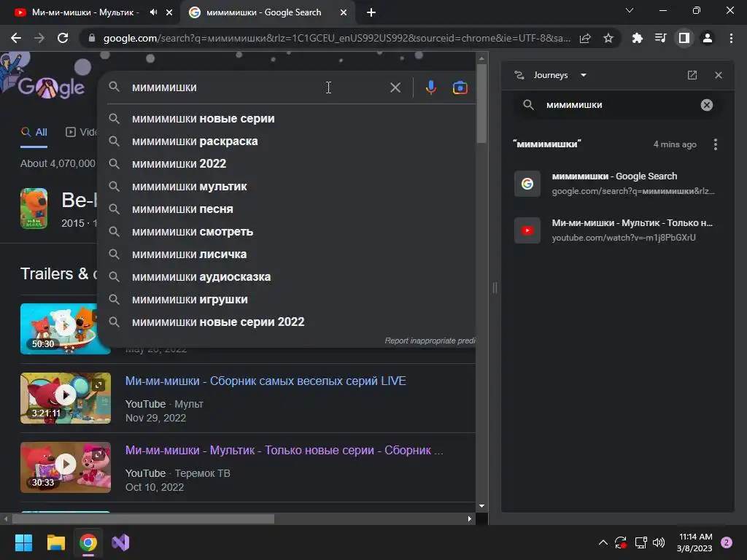Viewport: 747px width, 560px height.
Task: Mute the YouTube tab audio icon
Action: pos(153,12)
